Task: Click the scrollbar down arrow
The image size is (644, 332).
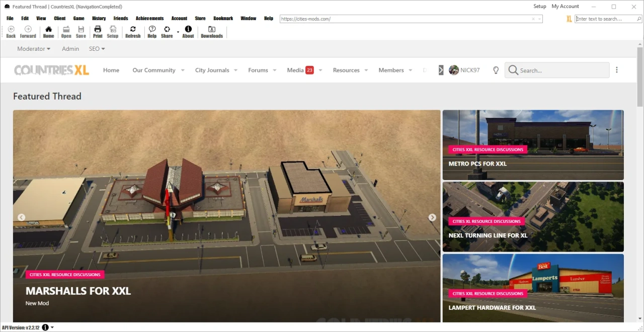Action: pyautogui.click(x=640, y=319)
